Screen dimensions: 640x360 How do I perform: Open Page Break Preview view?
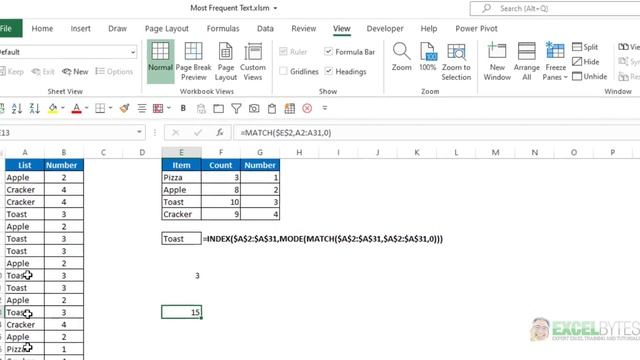193,61
